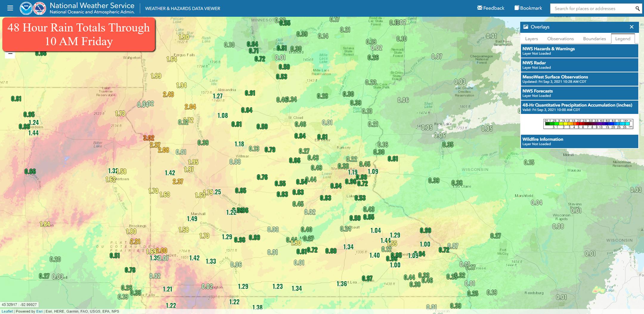Close the Overlays panel
This screenshot has width=644, height=314.
point(631,27)
